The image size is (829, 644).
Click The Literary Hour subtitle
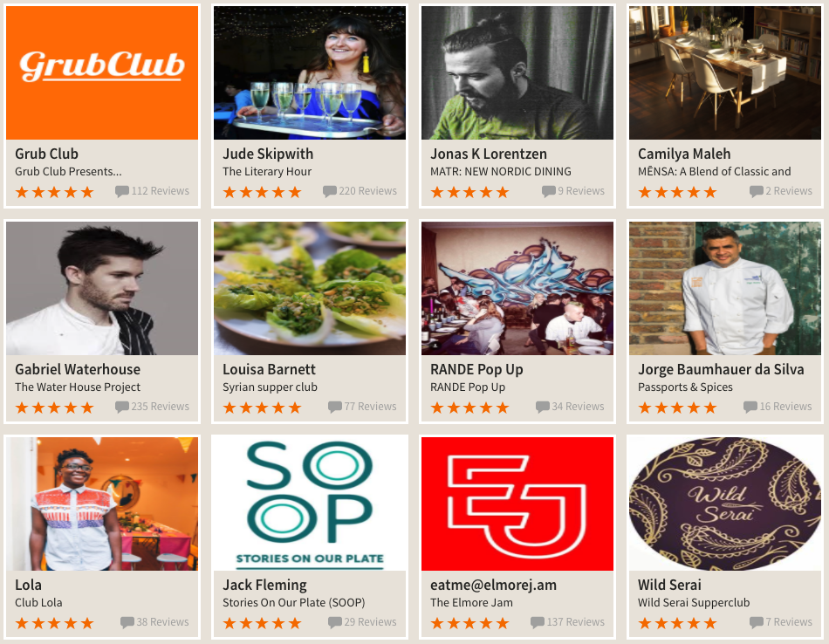point(267,171)
